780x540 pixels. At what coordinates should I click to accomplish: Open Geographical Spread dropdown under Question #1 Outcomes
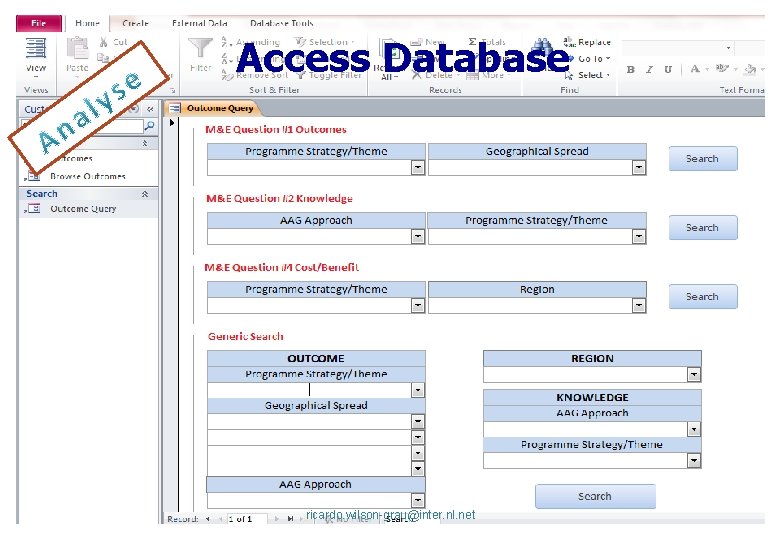(x=639, y=168)
